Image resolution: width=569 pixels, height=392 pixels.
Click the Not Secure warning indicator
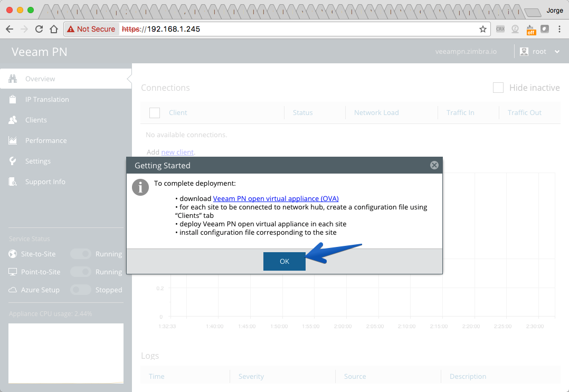coord(91,29)
